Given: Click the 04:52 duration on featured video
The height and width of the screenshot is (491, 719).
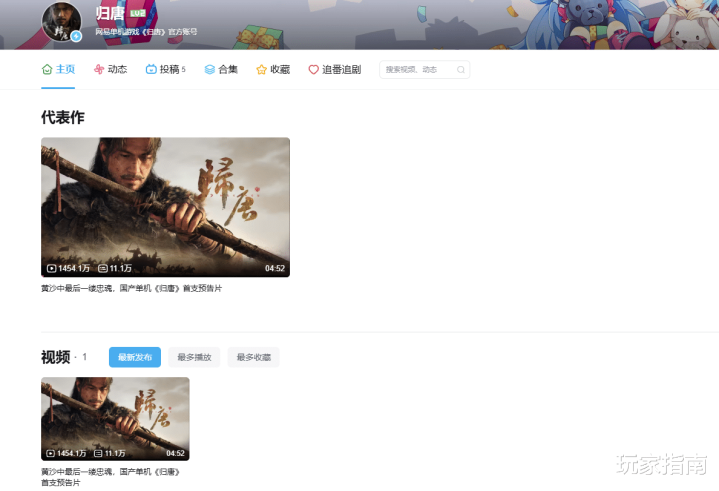Looking at the screenshot, I should click(x=275, y=269).
